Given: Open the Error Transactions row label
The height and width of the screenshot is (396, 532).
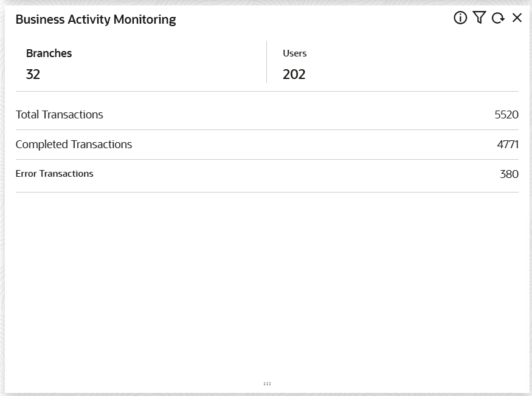Looking at the screenshot, I should [x=55, y=174].
